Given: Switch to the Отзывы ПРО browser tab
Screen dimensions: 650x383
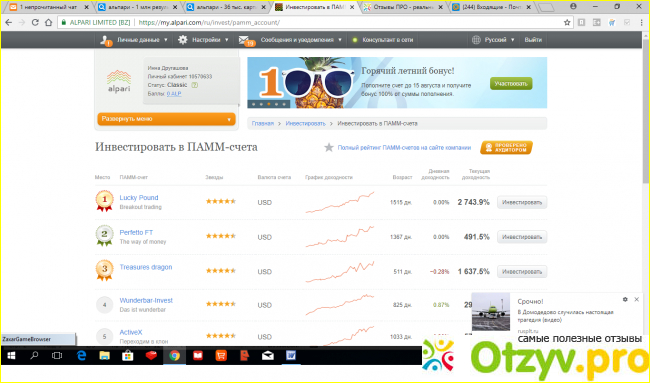Looking at the screenshot, I should pos(403,7).
